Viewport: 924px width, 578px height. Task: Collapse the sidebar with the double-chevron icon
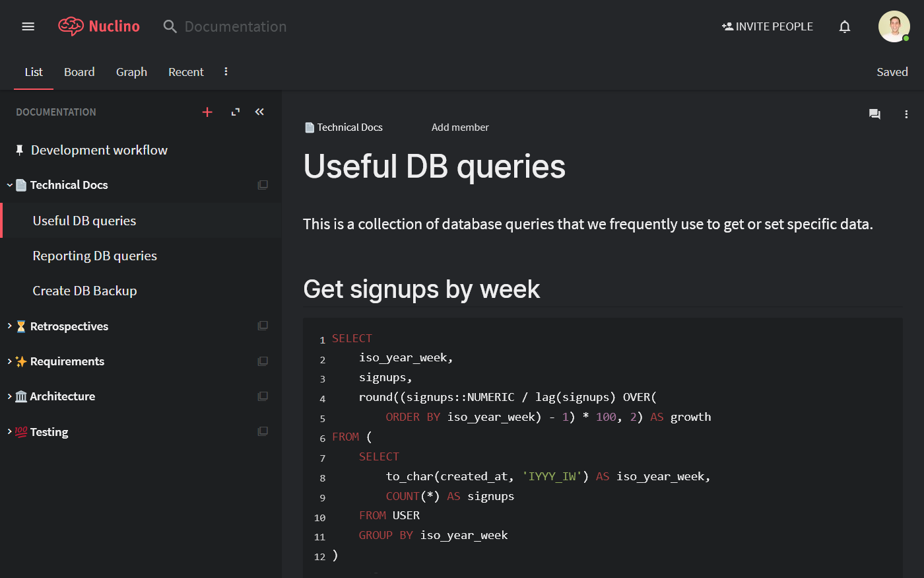(259, 112)
